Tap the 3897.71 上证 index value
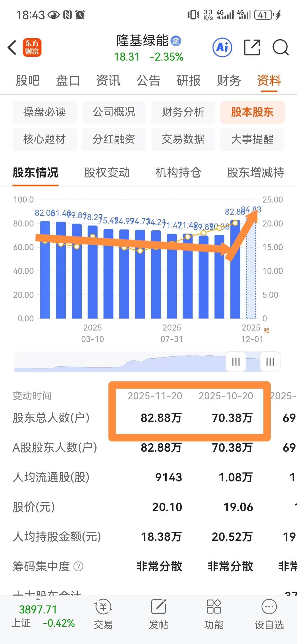Screen dimensions: 297x644 [x=38, y=610]
